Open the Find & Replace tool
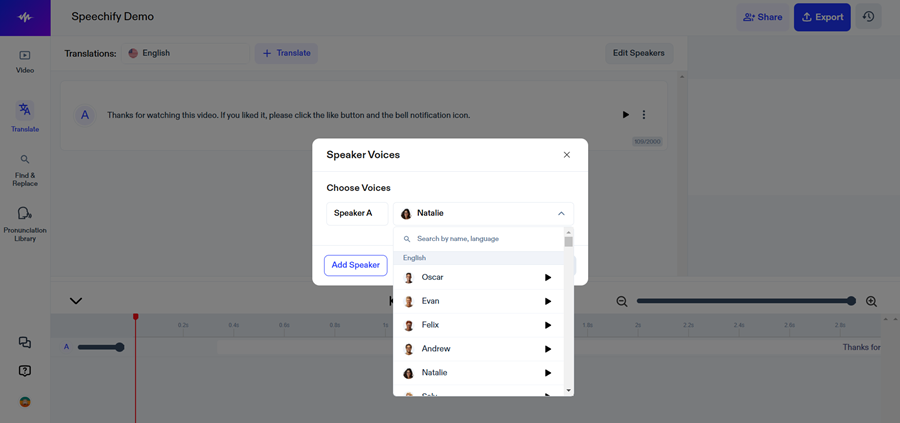Image resolution: width=900 pixels, height=423 pixels. click(x=25, y=170)
